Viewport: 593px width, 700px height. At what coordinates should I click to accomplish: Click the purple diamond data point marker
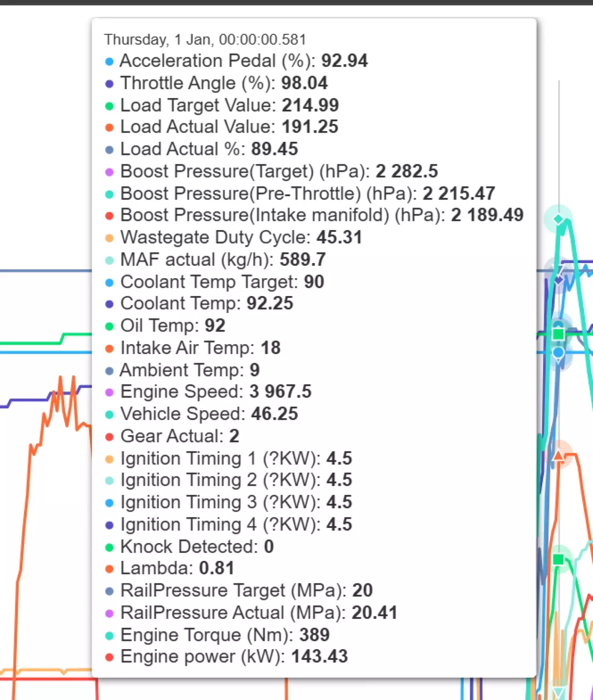[x=559, y=280]
